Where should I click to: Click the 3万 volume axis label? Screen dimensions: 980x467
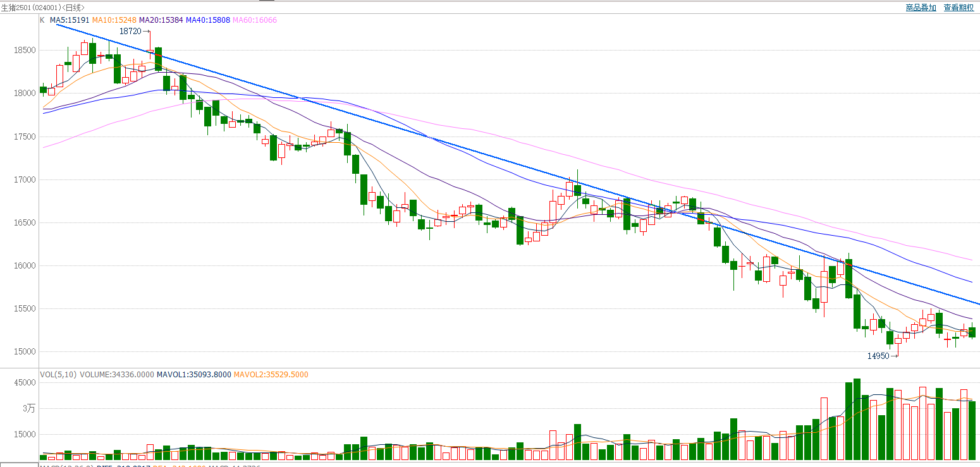pos(30,408)
